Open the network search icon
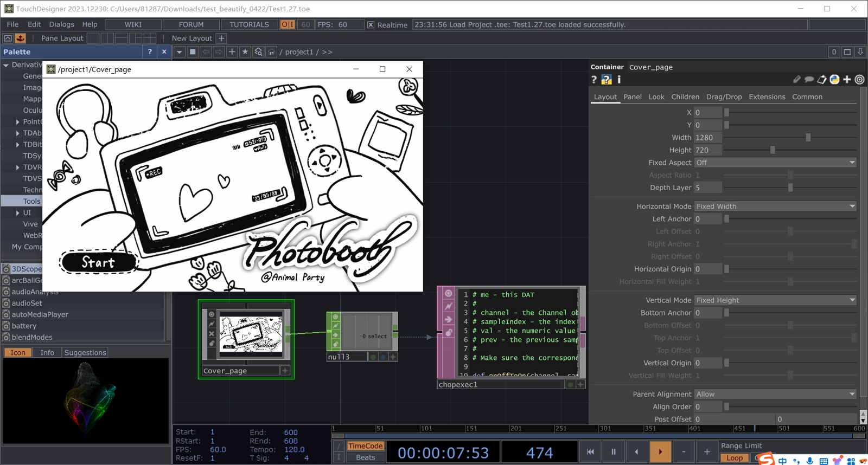The image size is (868, 465). pos(258,51)
